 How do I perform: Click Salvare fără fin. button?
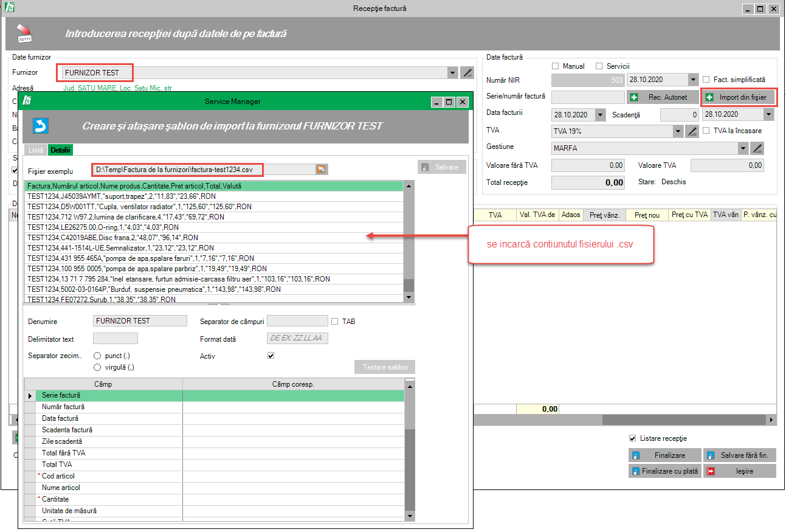click(x=739, y=455)
